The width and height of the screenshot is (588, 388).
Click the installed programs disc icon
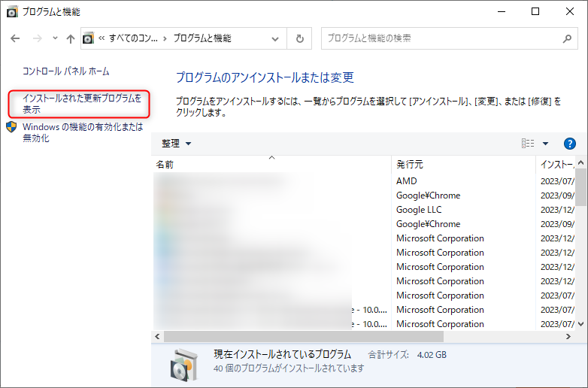[183, 361]
